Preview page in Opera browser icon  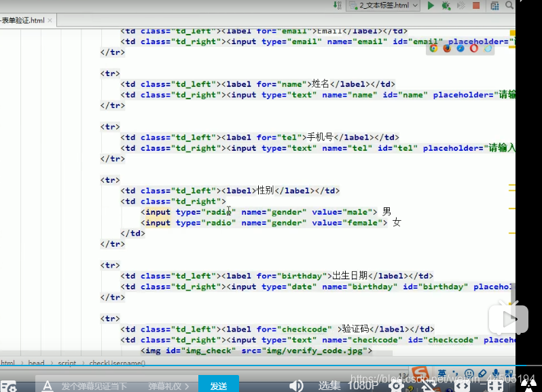click(474, 48)
